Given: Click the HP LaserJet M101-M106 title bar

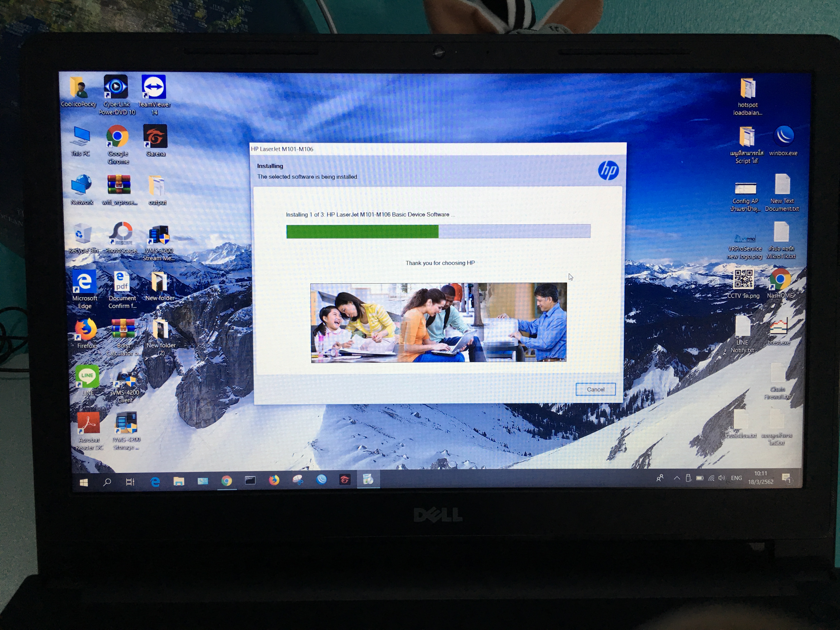Looking at the screenshot, I should coord(438,149).
